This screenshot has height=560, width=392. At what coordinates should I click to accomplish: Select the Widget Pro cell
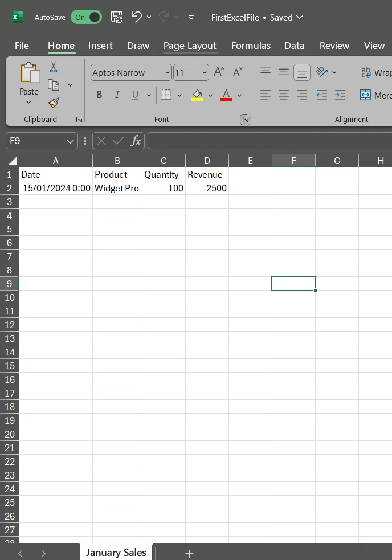[x=117, y=188]
